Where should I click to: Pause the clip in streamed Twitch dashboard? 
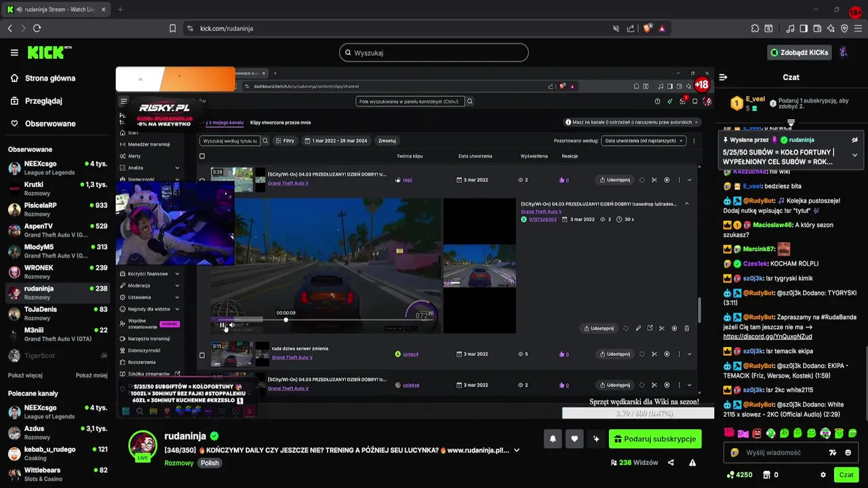[222, 325]
